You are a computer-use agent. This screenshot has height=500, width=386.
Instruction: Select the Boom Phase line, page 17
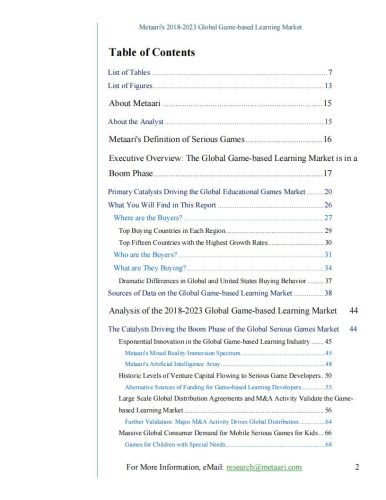(x=220, y=173)
